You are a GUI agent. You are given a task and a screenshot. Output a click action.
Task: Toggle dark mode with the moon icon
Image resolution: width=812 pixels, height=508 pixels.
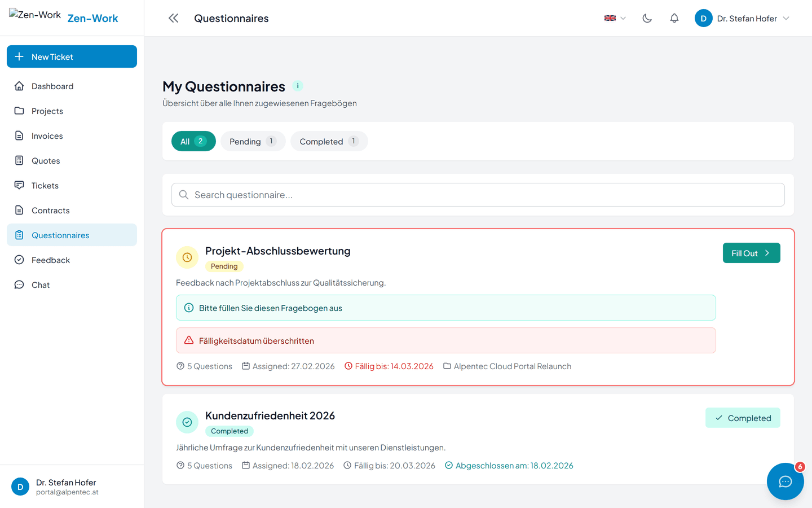pos(647,18)
